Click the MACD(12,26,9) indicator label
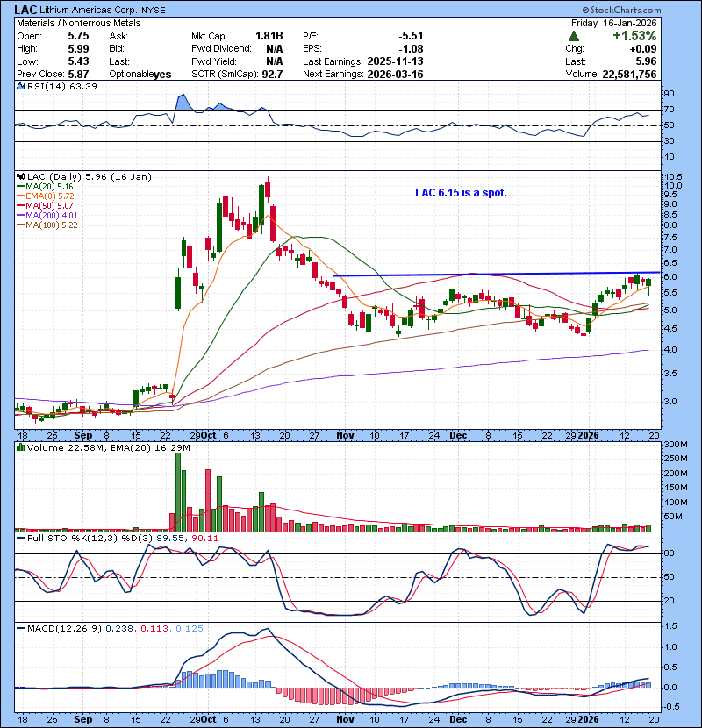This screenshot has width=702, height=728. (64, 629)
